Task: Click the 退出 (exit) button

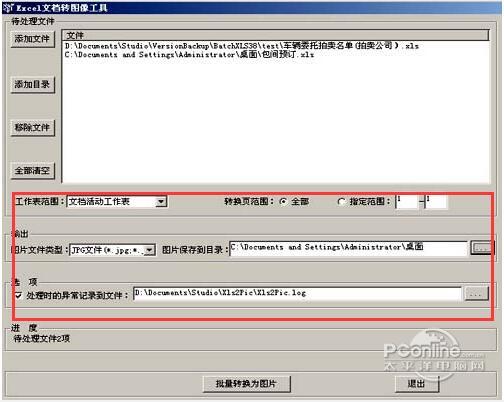Action: 417,384
